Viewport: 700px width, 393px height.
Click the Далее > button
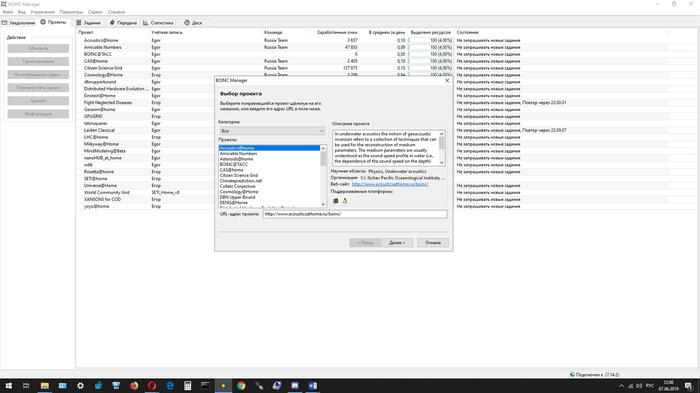tap(397, 242)
